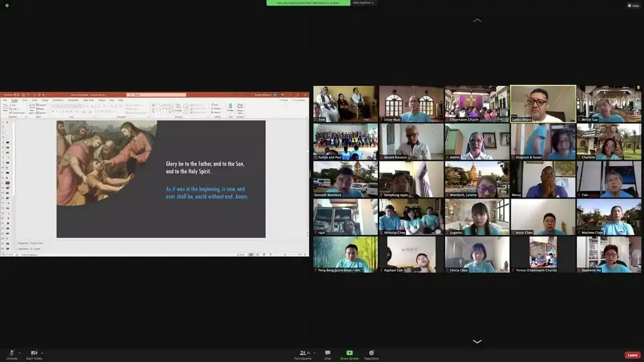The width and height of the screenshot is (644, 362).
Task: Click Share button in PowerPoint window
Action: [284, 100]
